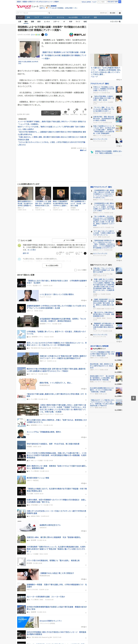Viewport: 138px width, 644px height.
Task: Select the ランキング tab
Action: pos(86,17)
